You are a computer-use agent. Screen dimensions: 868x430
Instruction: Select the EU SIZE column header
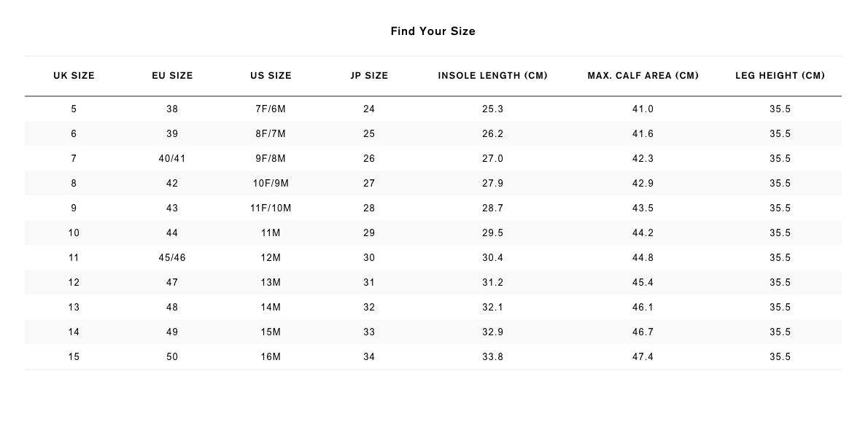click(172, 76)
